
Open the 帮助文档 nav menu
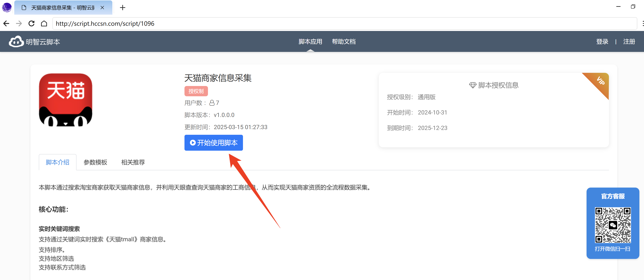click(x=344, y=41)
